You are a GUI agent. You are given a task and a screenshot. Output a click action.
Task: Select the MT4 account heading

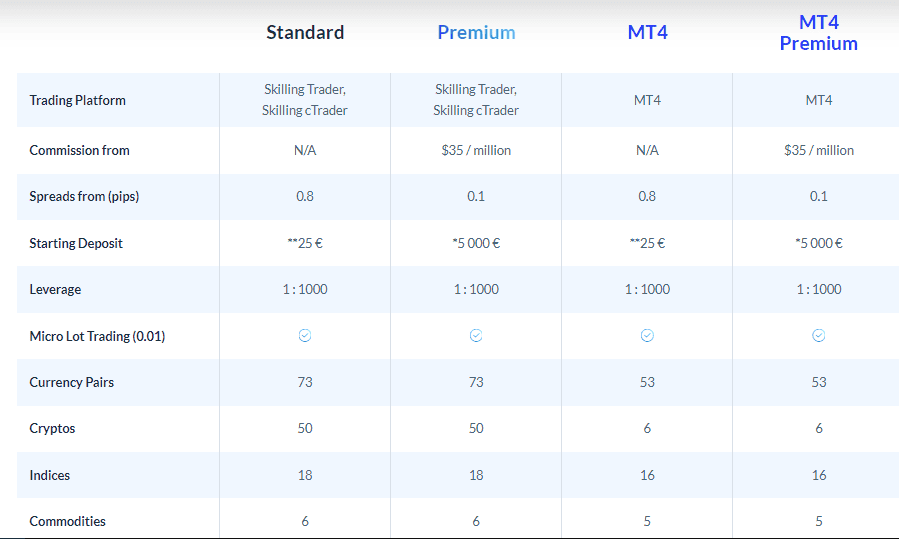647,32
